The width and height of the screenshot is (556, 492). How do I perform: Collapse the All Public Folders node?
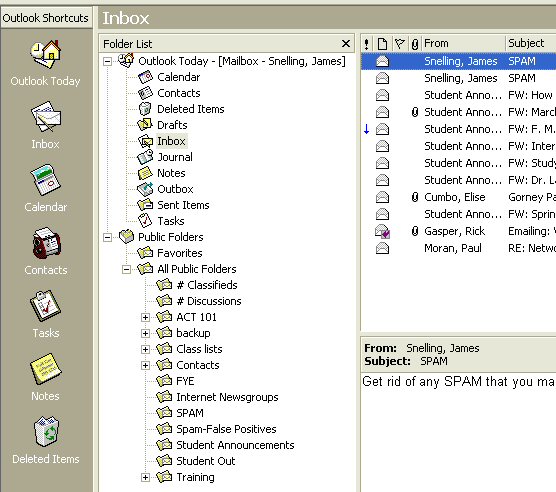point(126,270)
